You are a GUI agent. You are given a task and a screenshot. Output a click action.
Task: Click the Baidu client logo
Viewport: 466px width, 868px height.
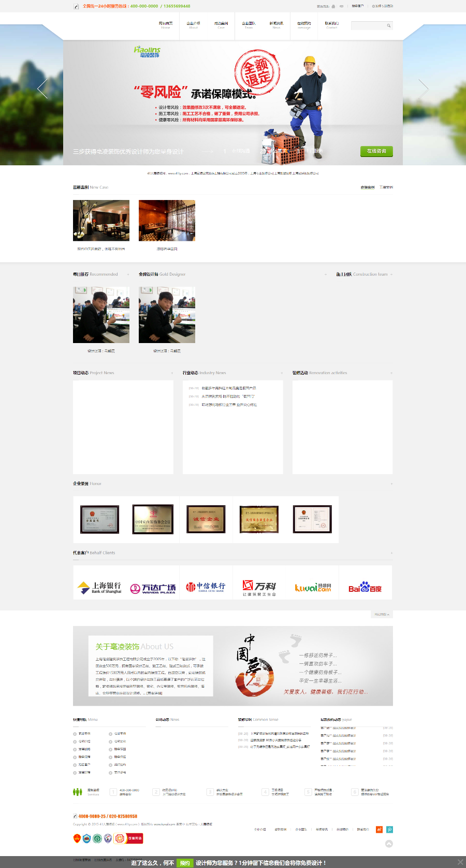(365, 587)
